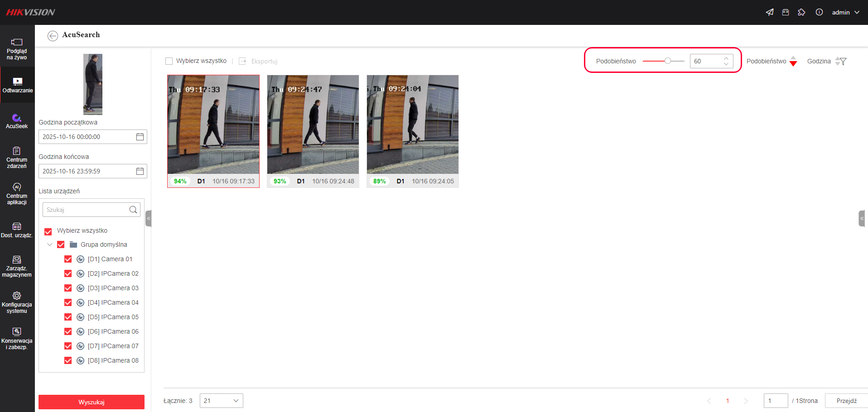
Task: Uncheck [D3] IPCamera 03 checkbox
Action: [68, 288]
